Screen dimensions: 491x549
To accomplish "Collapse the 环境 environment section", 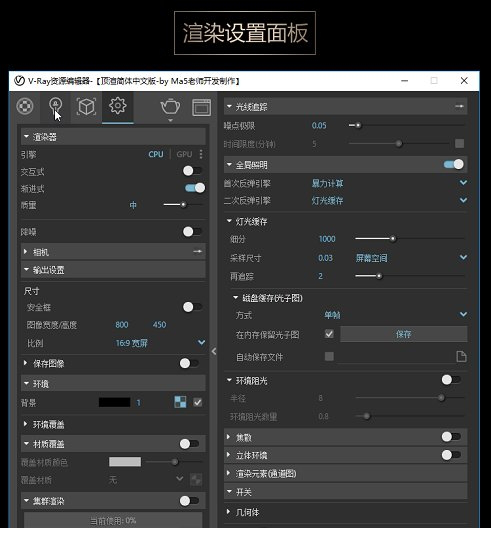I will coord(26,383).
